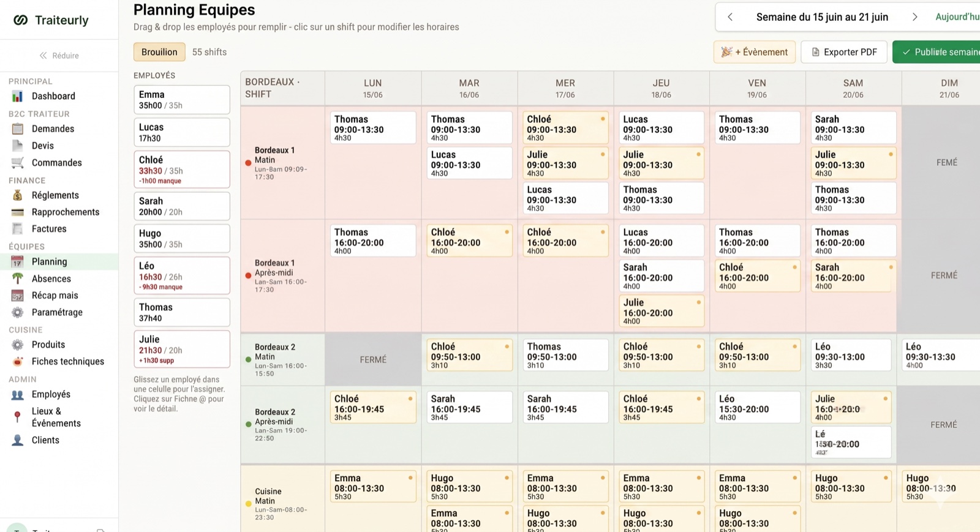Click the MER 17/06 column header
Viewport: 980px width, 532px height.
point(565,88)
